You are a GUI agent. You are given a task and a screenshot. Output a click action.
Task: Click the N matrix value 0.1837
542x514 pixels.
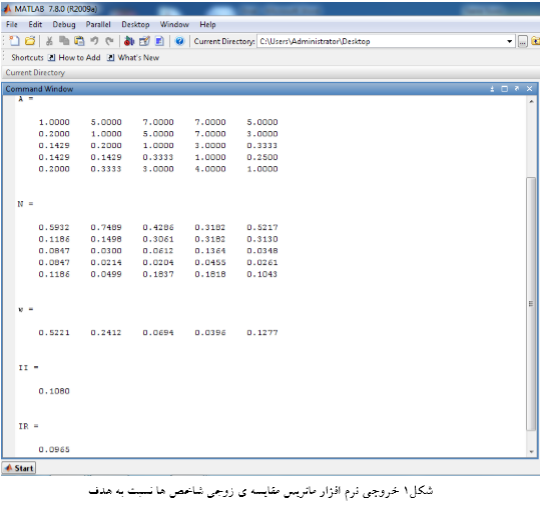click(x=158, y=274)
